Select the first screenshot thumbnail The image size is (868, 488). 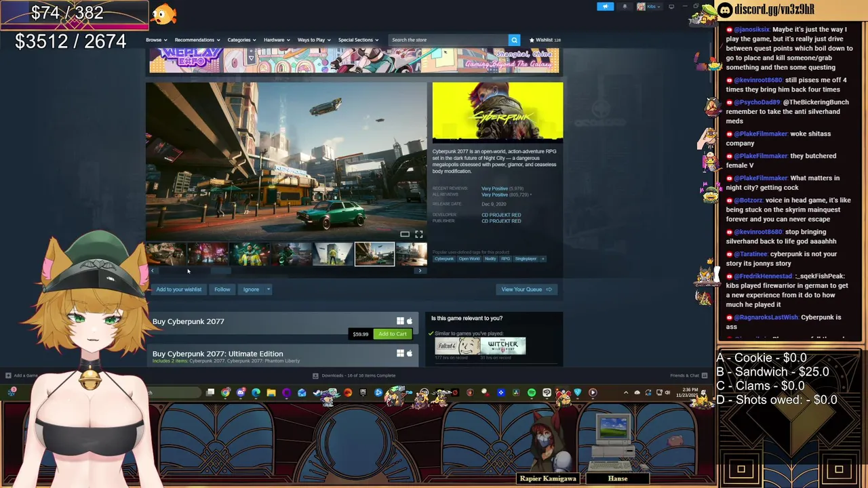[165, 254]
